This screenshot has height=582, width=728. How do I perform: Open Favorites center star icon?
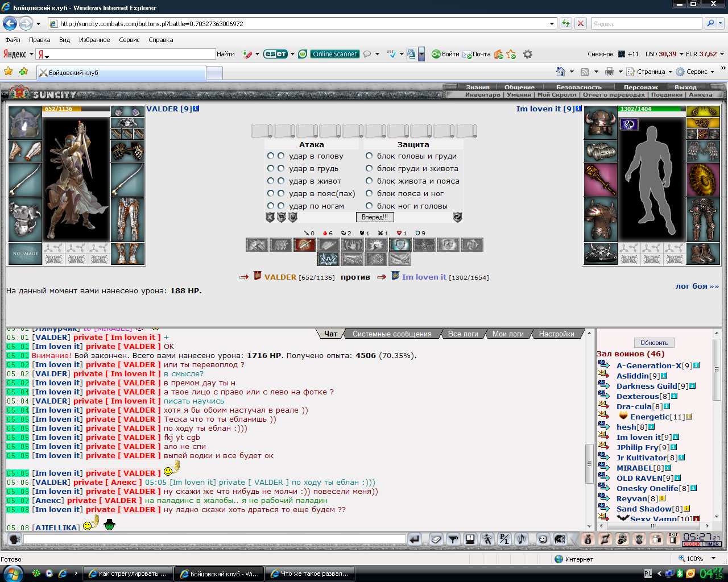(8, 72)
